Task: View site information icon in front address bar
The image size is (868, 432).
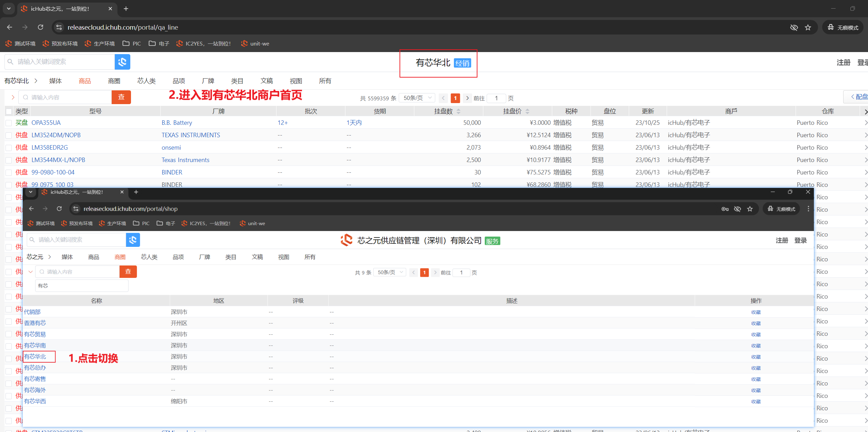Action: (x=76, y=209)
